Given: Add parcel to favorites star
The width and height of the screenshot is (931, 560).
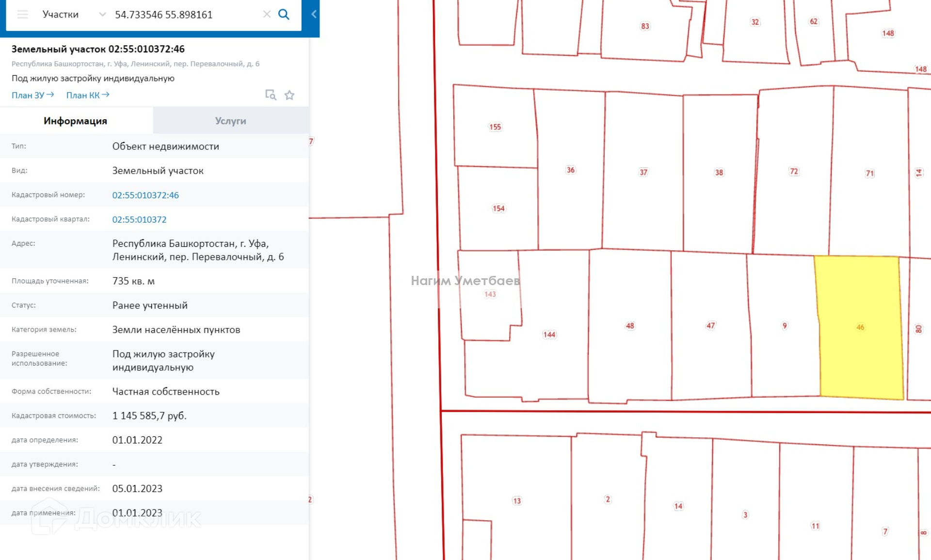Looking at the screenshot, I should pyautogui.click(x=289, y=95).
